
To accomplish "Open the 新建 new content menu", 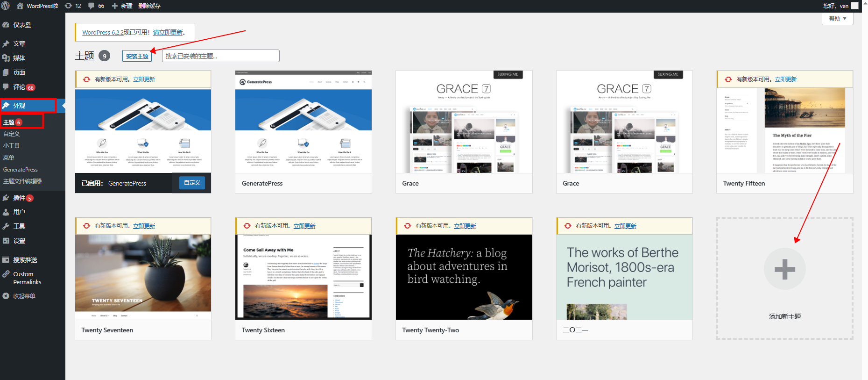I will pos(122,6).
